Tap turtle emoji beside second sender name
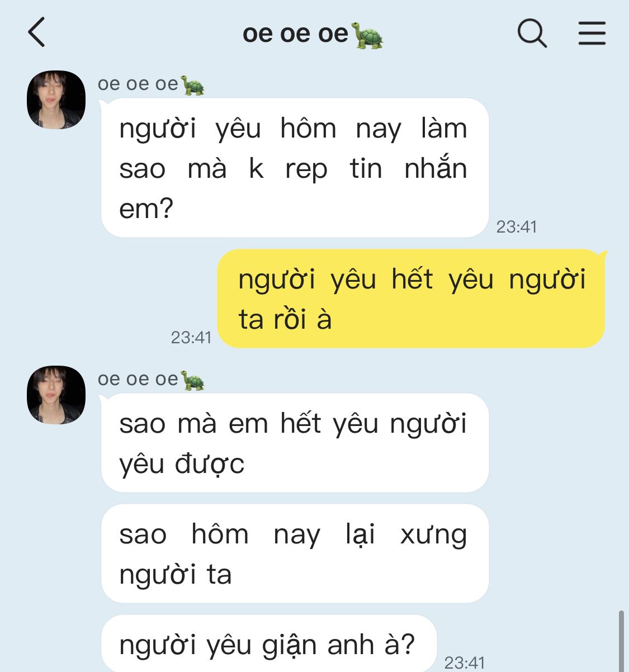Screen dimensions: 629x672 [x=193, y=381]
